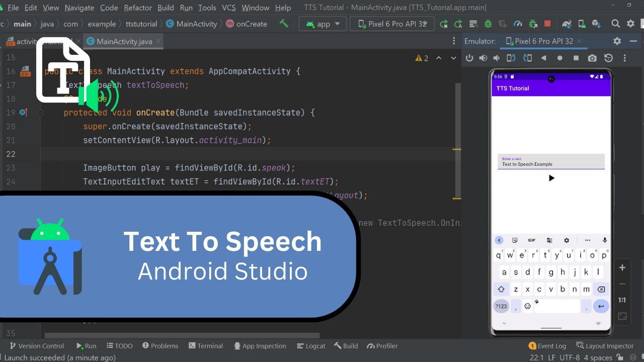Click emulator Overview square button
Screen dimensions: 644x362
576,58
